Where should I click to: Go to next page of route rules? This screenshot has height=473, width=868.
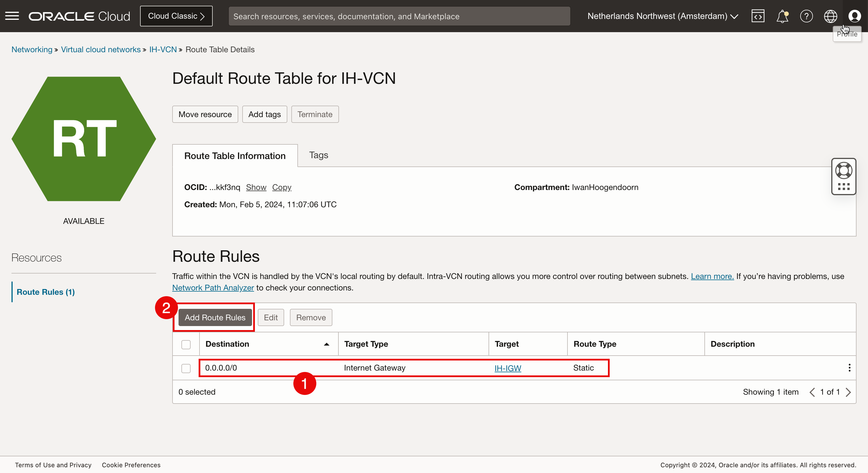(848, 392)
